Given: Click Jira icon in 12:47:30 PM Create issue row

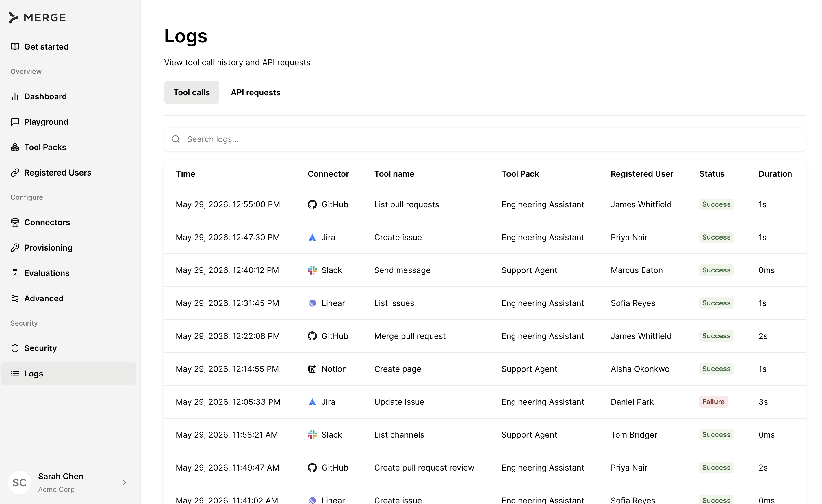Looking at the screenshot, I should click(x=312, y=237).
